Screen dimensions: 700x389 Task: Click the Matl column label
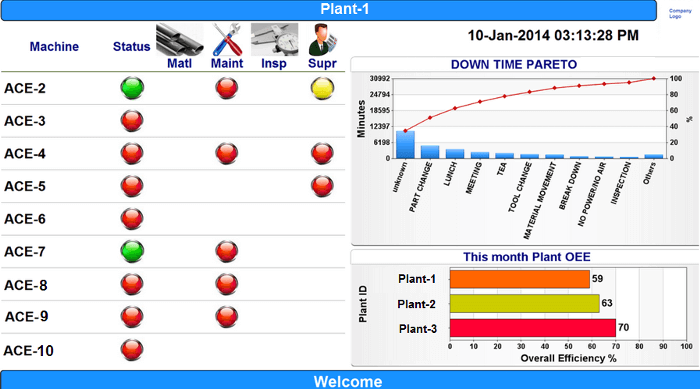pyautogui.click(x=179, y=63)
